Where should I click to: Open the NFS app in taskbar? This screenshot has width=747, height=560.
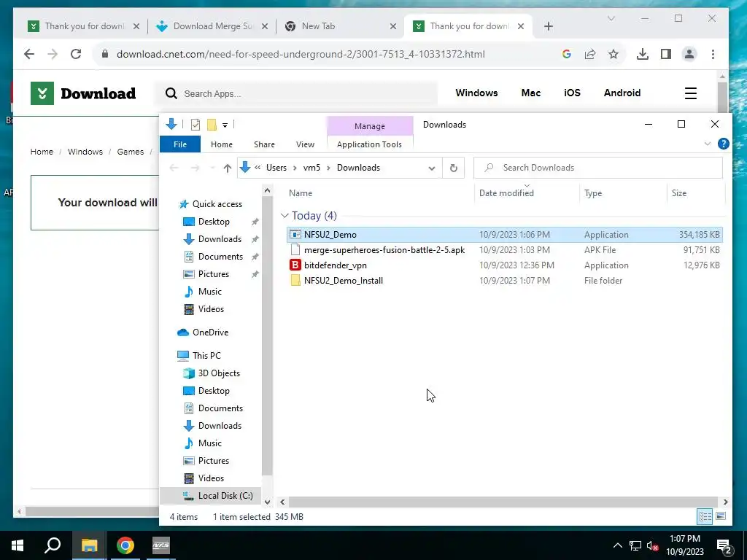click(x=161, y=545)
